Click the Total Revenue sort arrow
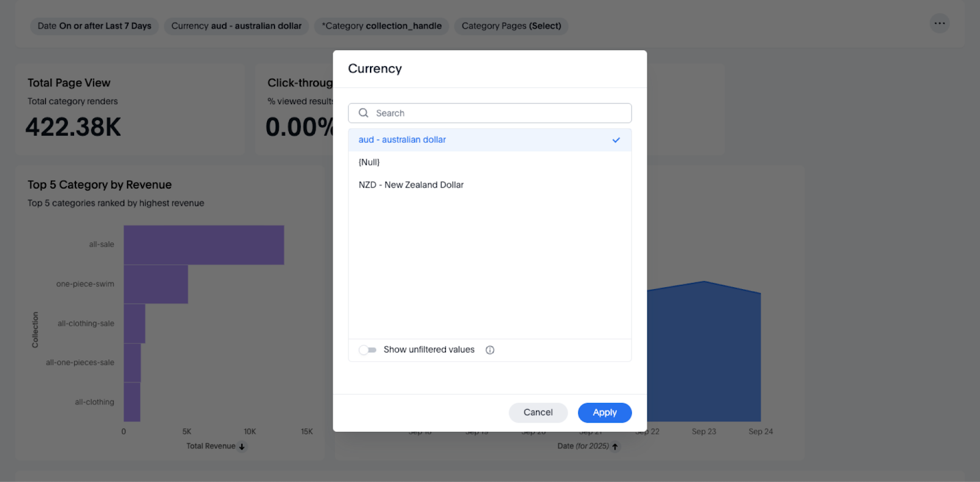Image resolution: width=980 pixels, height=482 pixels. pos(242,447)
